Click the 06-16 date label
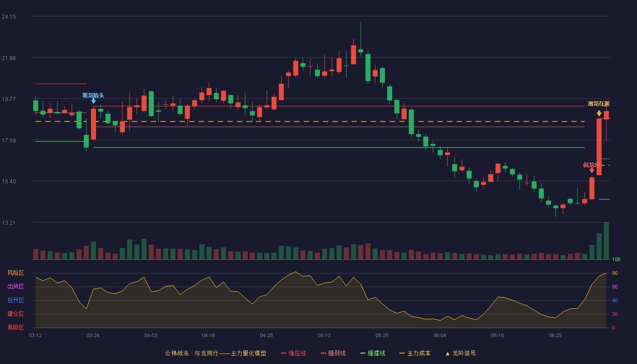Screen dimensions: 637x364 (x=497, y=335)
